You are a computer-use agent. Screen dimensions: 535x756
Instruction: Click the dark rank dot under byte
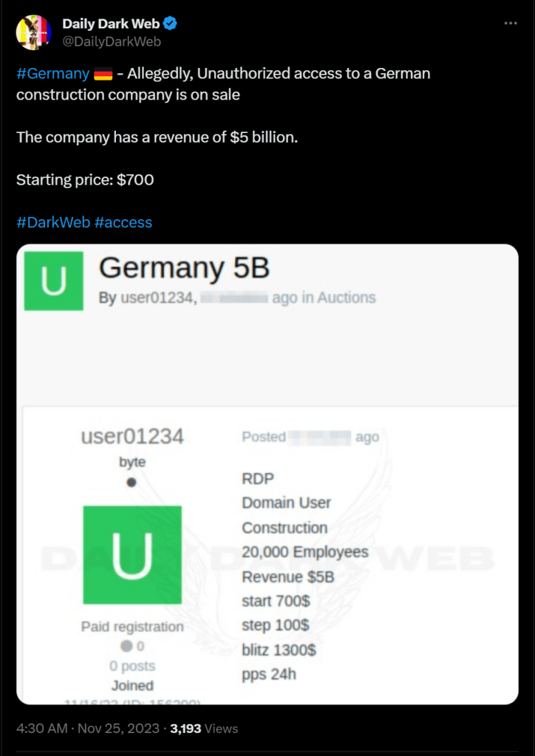click(x=132, y=482)
